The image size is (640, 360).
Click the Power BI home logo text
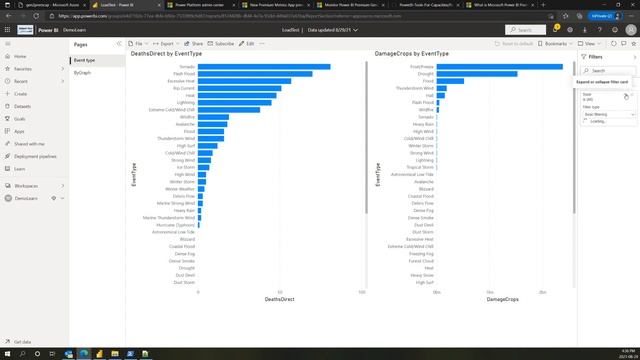(x=48, y=30)
